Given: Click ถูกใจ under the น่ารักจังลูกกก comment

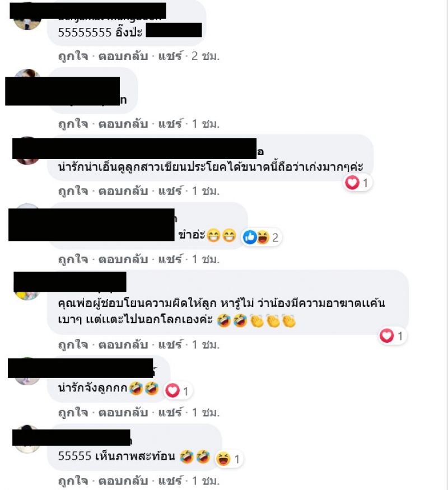Looking at the screenshot, I should [x=73, y=413].
